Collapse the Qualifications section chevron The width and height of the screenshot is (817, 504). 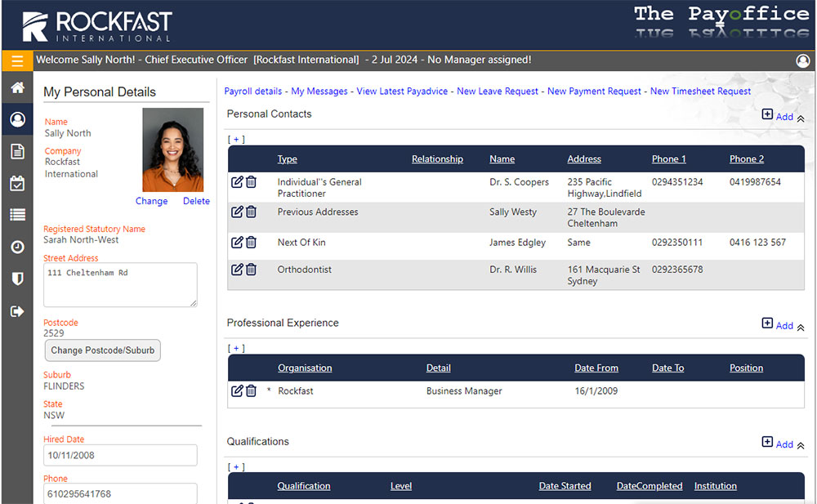[799, 445]
